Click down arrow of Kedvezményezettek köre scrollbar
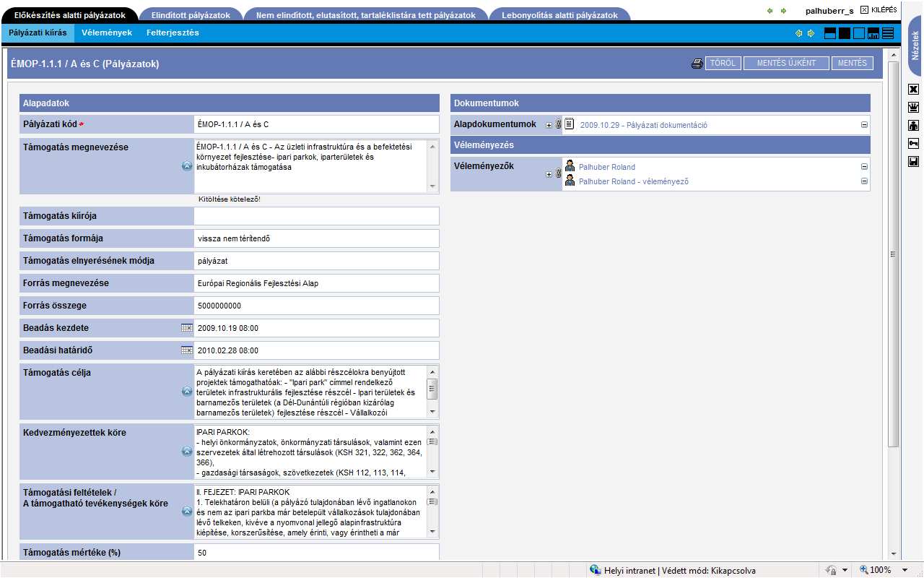Image resolution: width=924 pixels, height=578 pixels. [x=432, y=472]
